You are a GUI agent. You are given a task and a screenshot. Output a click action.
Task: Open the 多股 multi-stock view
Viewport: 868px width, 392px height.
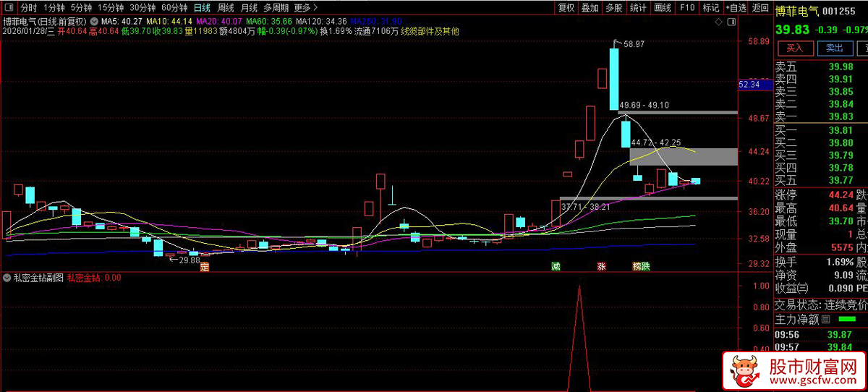click(614, 8)
